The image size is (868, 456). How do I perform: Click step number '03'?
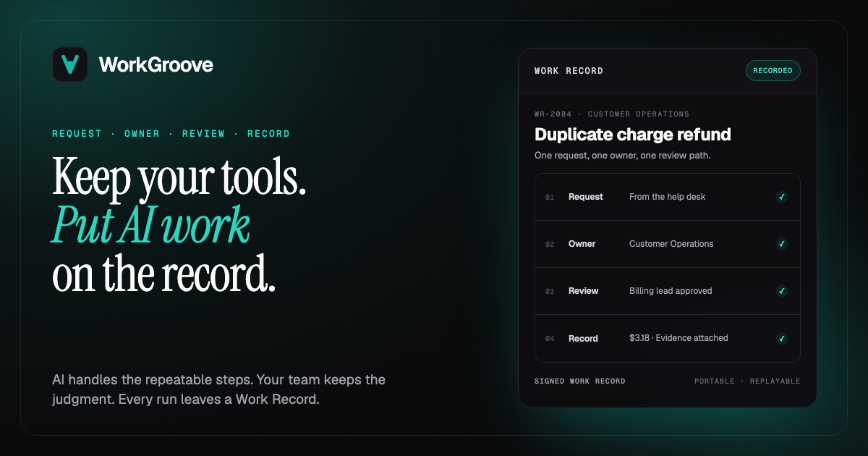[x=550, y=291]
